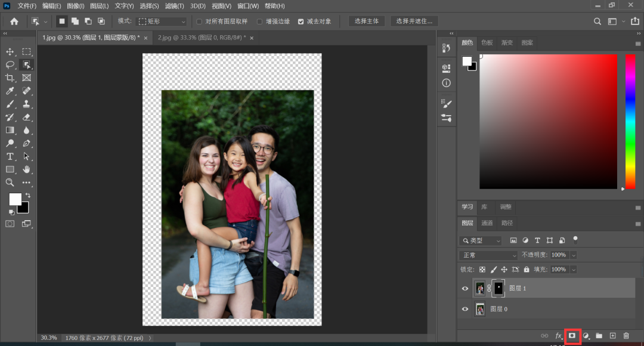Select the Lasso tool
Image resolution: width=644 pixels, height=346 pixels.
pos(10,64)
